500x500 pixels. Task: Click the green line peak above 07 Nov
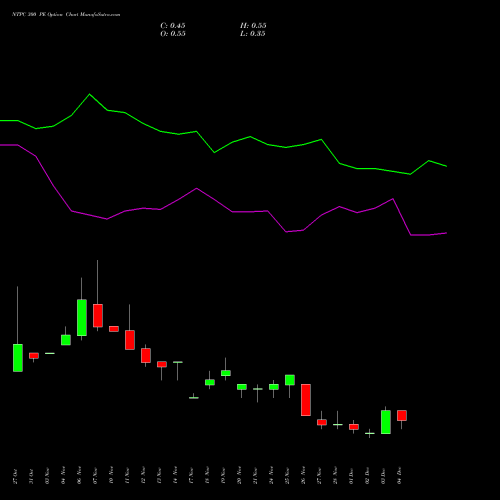(89, 94)
